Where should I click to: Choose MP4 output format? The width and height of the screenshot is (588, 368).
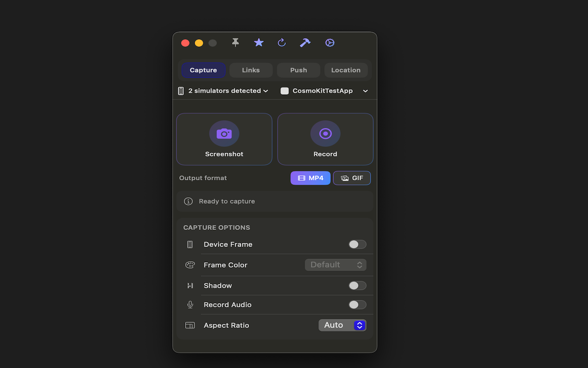(310, 178)
